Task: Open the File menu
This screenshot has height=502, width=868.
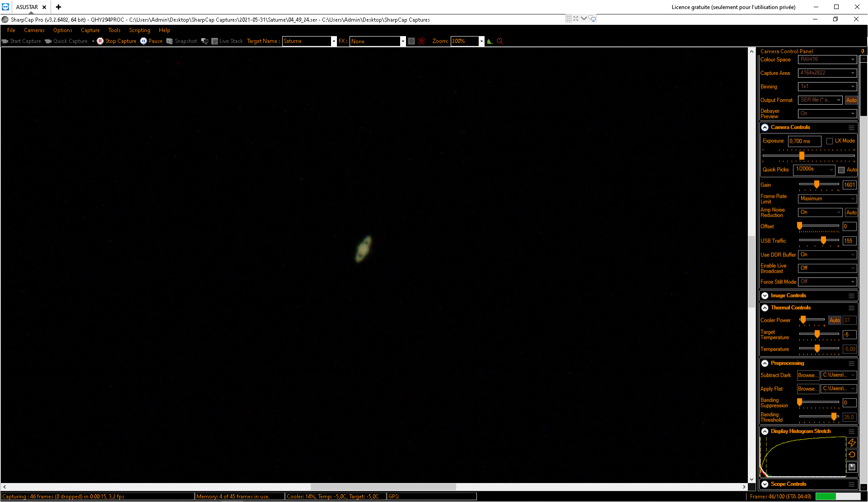Action: click(11, 30)
